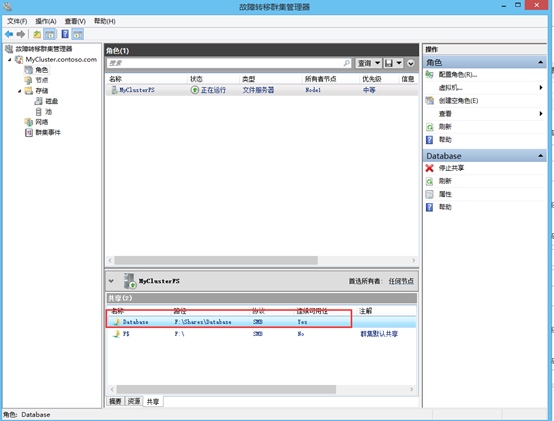The image size is (554, 421).
Task: Click the Back arrow toolbar icon
Action: tap(9, 34)
